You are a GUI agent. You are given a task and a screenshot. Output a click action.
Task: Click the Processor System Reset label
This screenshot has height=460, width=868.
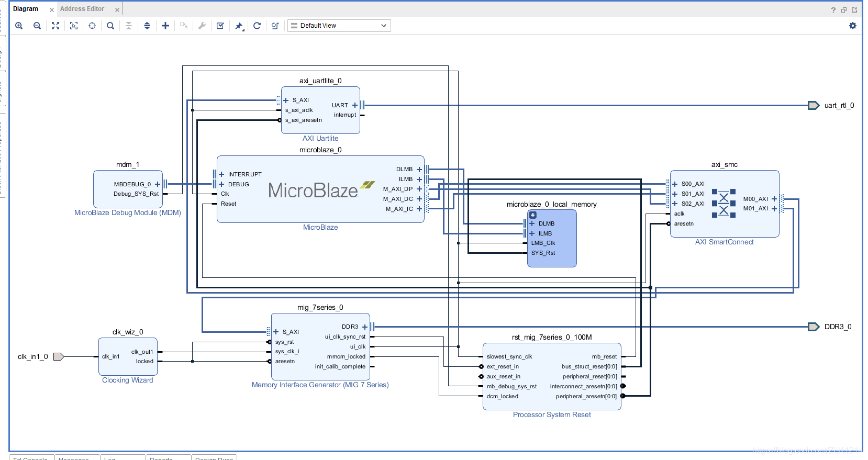[552, 415]
